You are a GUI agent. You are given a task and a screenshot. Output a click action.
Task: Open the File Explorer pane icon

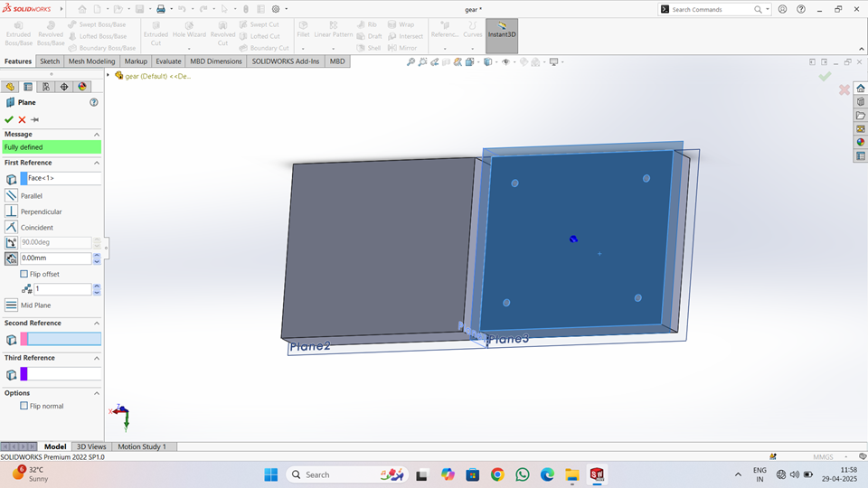pyautogui.click(x=860, y=115)
